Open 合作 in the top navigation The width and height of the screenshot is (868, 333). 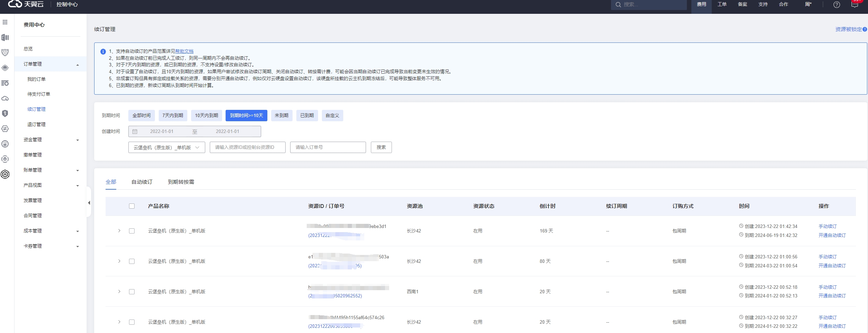tap(783, 4)
